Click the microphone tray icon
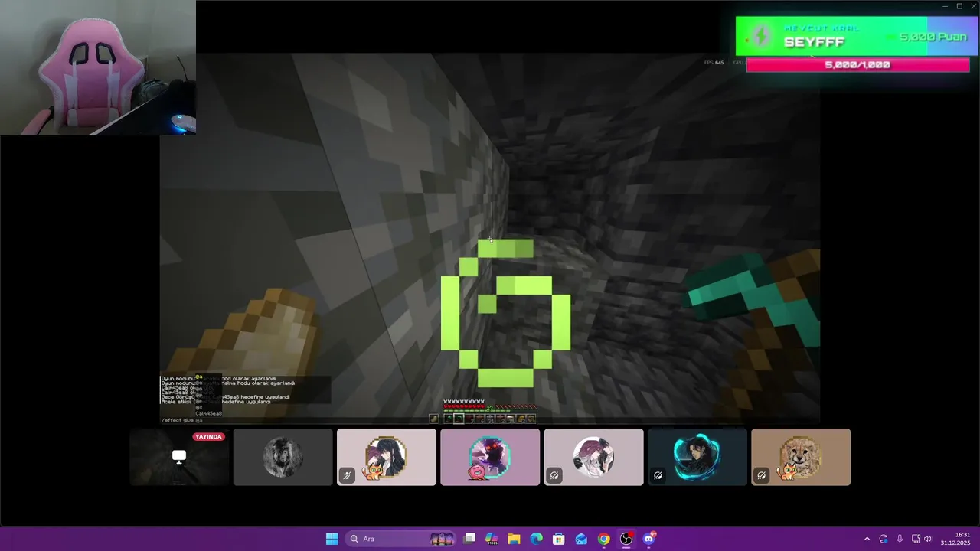 click(x=900, y=539)
